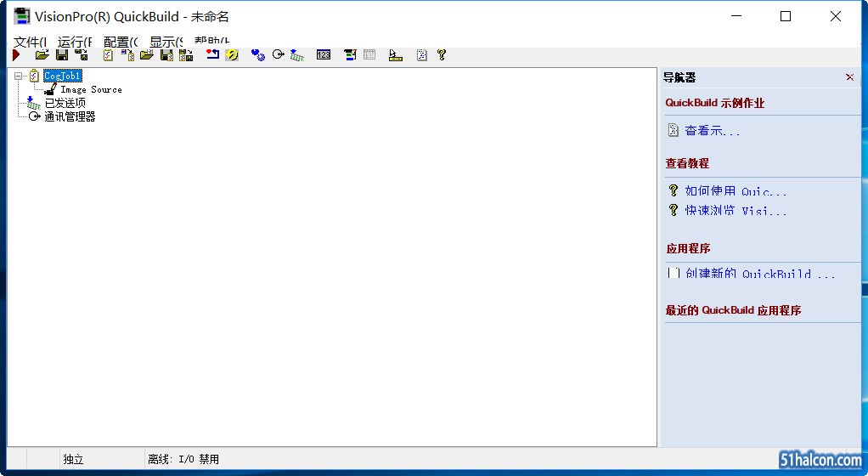Click the 查看教程 section heading
Screen dimensions: 868x476
click(687, 163)
